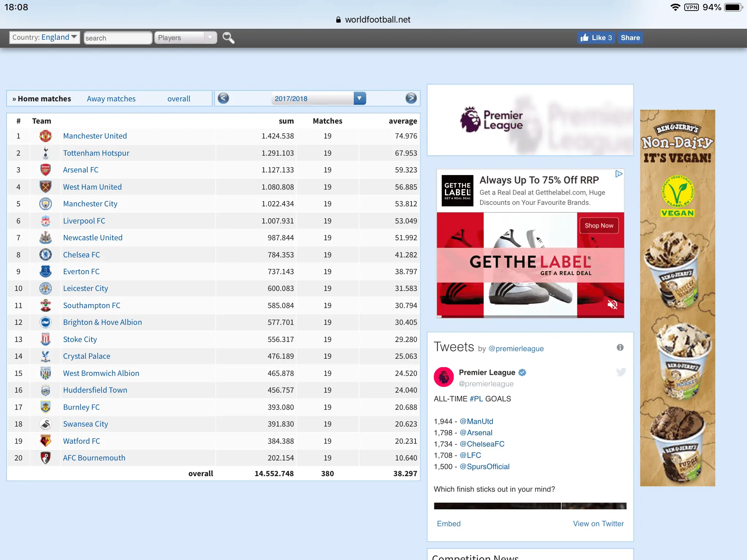Click the magnifying glass search icon
Viewport: 747px width, 560px height.
[228, 38]
